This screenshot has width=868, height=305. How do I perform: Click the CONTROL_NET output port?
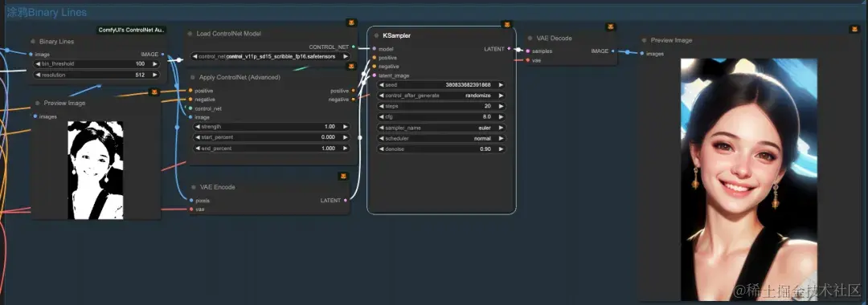point(354,47)
